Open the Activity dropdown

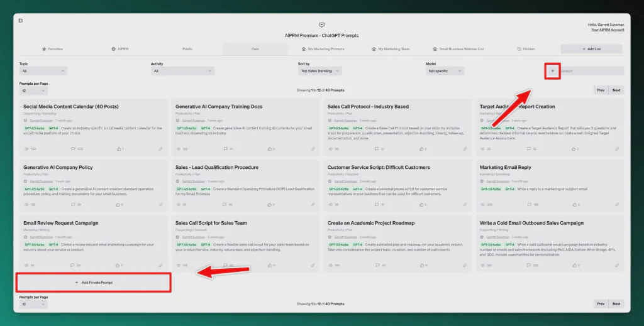182,71
